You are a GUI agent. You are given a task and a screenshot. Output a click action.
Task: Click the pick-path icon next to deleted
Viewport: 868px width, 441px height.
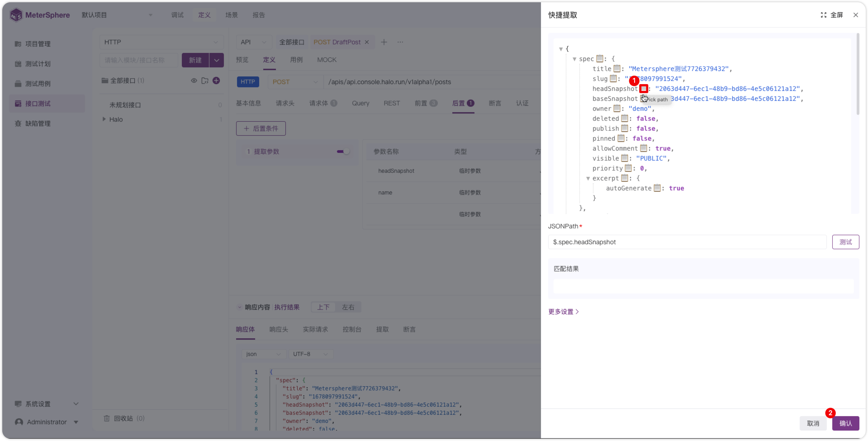point(624,119)
